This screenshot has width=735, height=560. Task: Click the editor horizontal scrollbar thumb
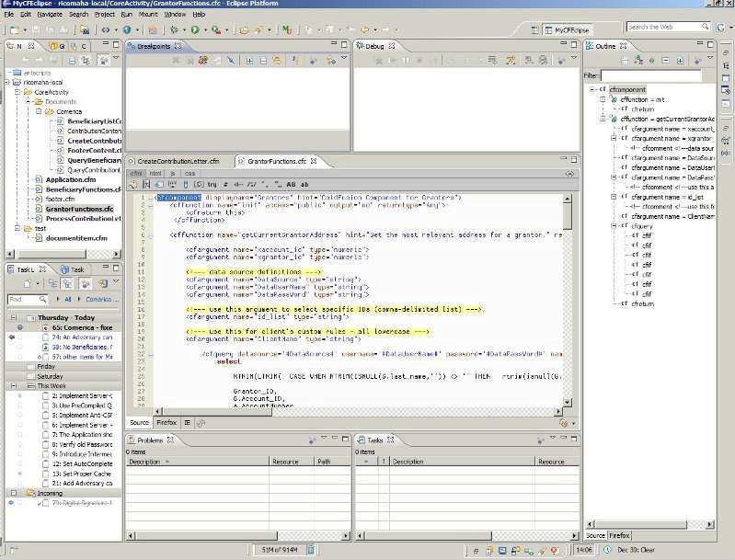[217, 411]
